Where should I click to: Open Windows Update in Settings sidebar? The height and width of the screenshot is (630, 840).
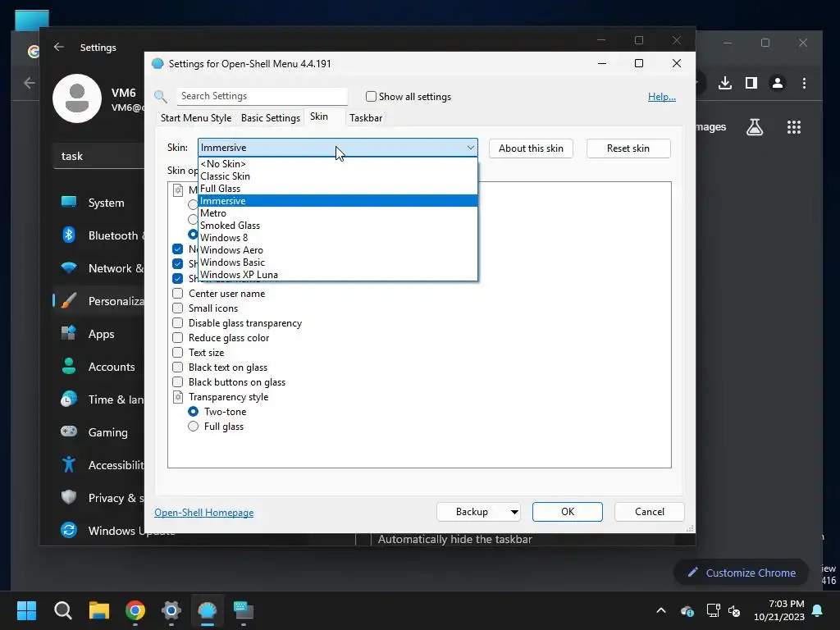[x=98, y=531]
